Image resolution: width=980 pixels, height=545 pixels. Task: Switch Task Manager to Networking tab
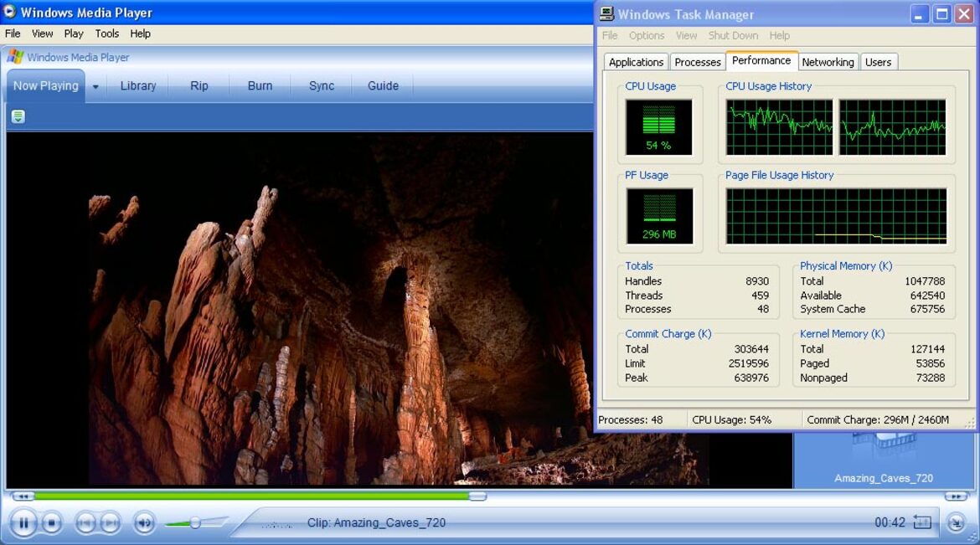(x=828, y=62)
